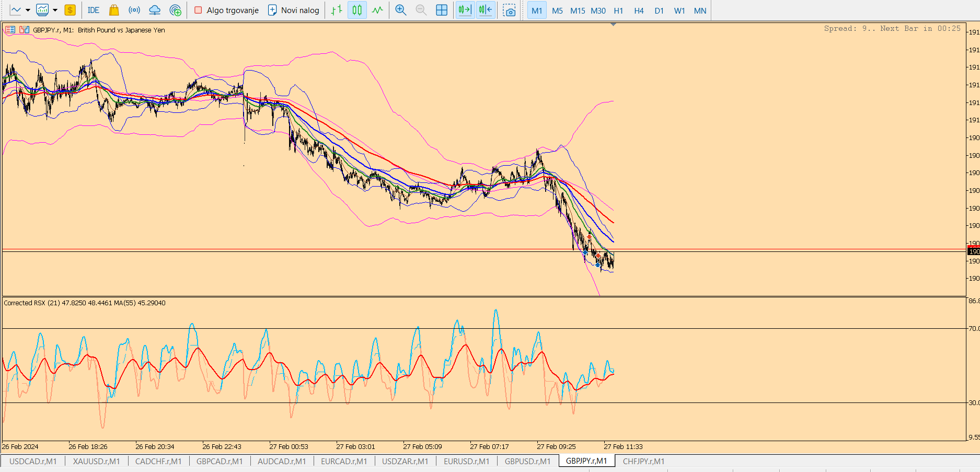
Task: Click the 27 Feb 09:25 time label
Action: 556,446
